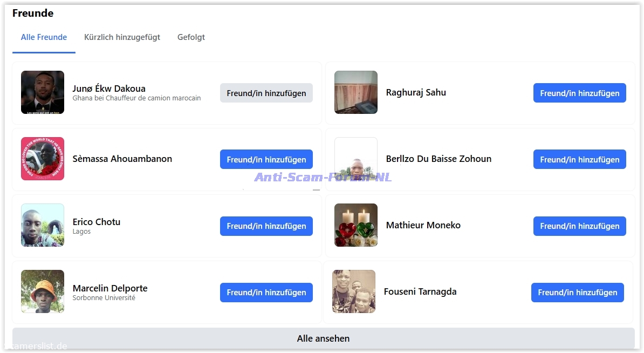Viewport: 644px width, 353px height.
Task: Open Fouseni Tarnagda's profile photo
Action: pyautogui.click(x=353, y=291)
